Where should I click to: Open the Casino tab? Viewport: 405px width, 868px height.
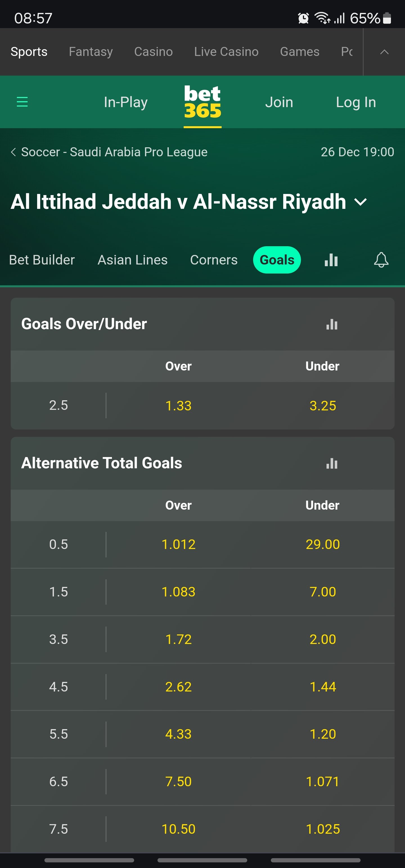(154, 52)
